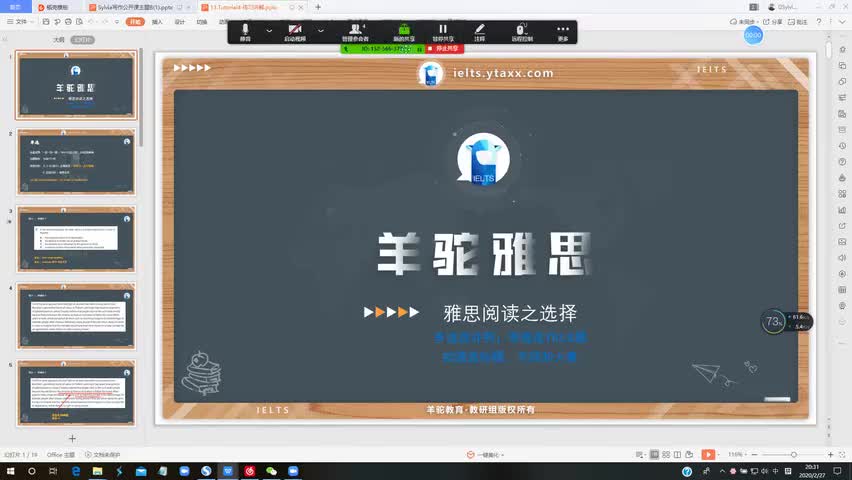This screenshot has height=480, width=852.
Task: Open the zoom percentage dropdown
Action: (x=736, y=454)
